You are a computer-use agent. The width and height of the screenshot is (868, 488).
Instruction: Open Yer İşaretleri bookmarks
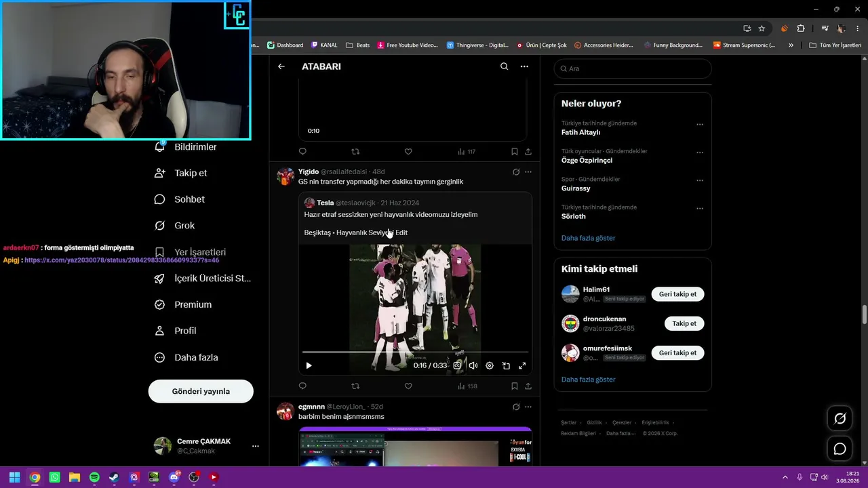pyautogui.click(x=190, y=252)
